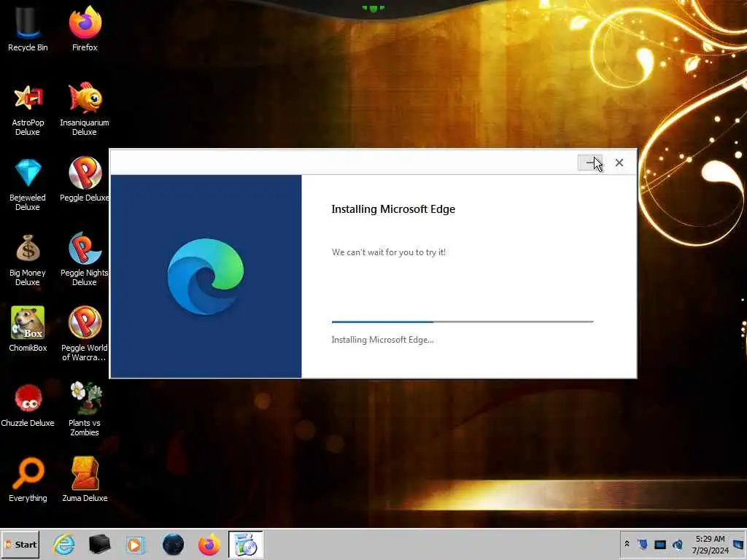Click the shield tray icon
Image resolution: width=747 pixels, height=560 pixels.
click(x=643, y=544)
